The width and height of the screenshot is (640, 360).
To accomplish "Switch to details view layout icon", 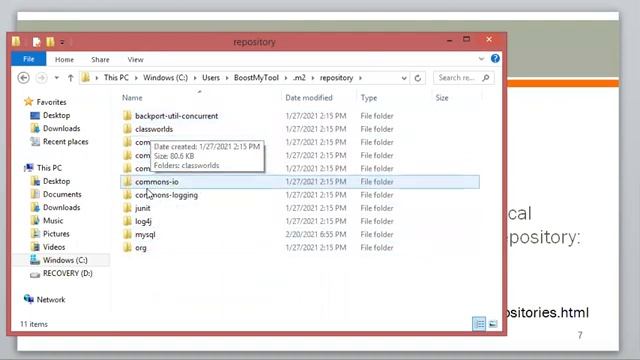I will [479, 324].
